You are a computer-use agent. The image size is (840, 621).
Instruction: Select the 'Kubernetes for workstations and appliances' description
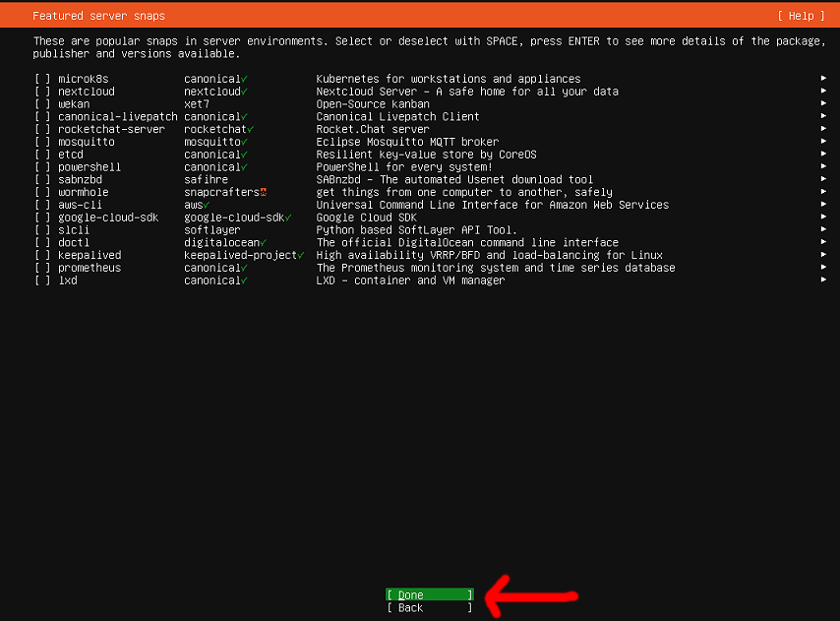pos(449,79)
